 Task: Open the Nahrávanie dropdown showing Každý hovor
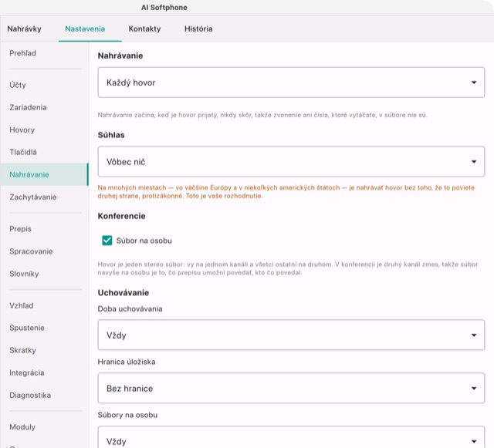tap(291, 83)
